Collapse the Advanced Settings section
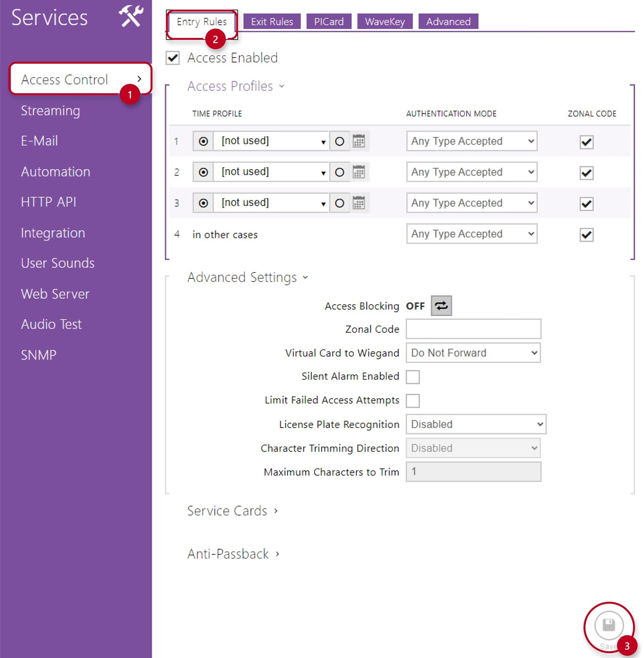Screen dimensions: 644x658 pos(248,278)
